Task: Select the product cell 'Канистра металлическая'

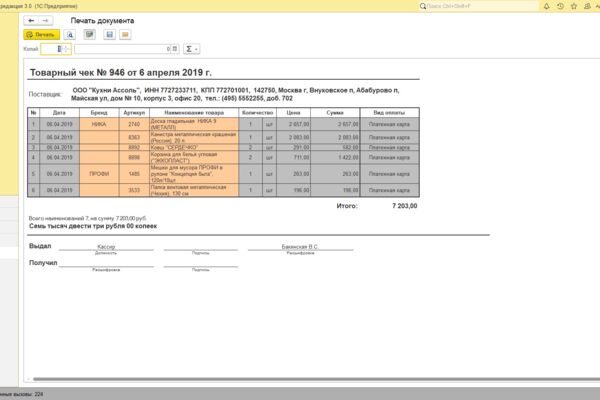Action: coord(194,137)
